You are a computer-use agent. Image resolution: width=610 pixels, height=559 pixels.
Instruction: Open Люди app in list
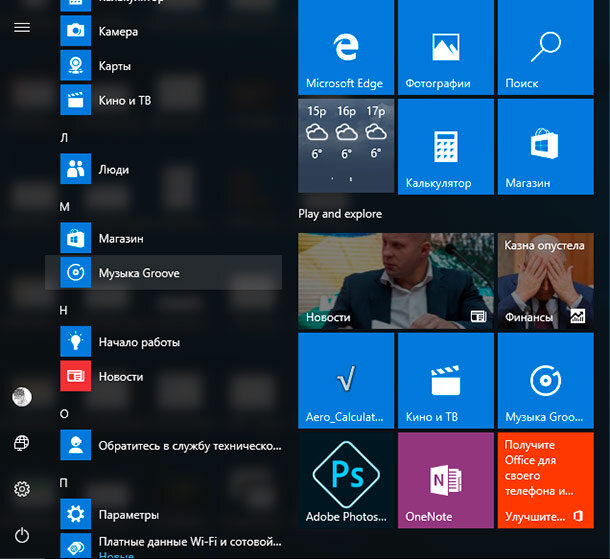[163, 169]
